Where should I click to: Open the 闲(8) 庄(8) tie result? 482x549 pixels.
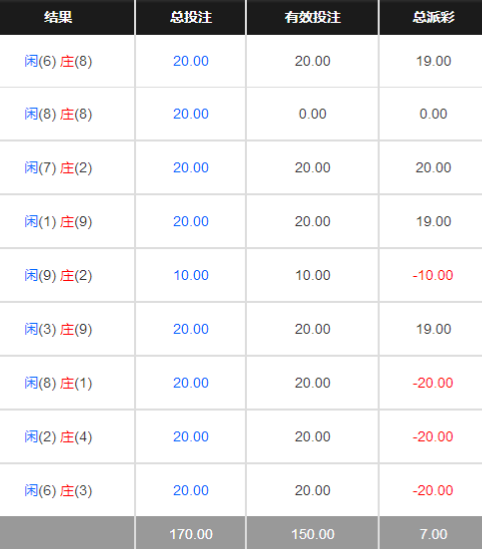pos(58,114)
